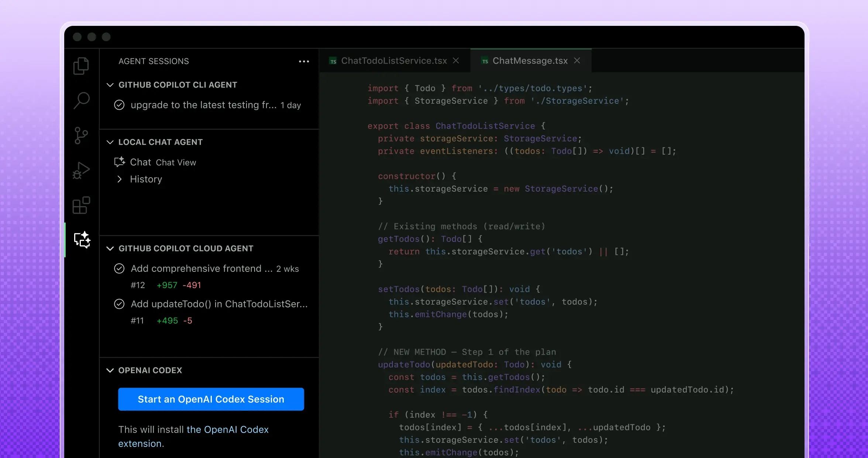The image size is (868, 458).
Task: Open the Agent Sessions more actions ellipsis
Action: [304, 61]
